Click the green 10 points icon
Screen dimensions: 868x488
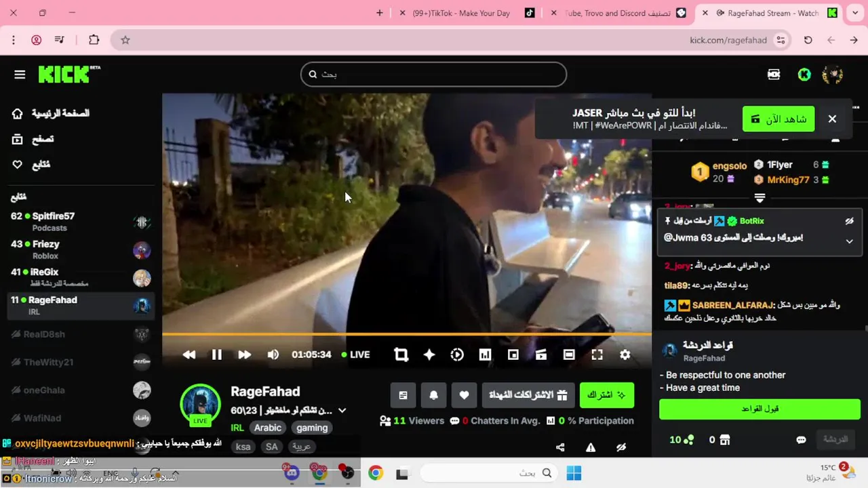click(x=688, y=440)
